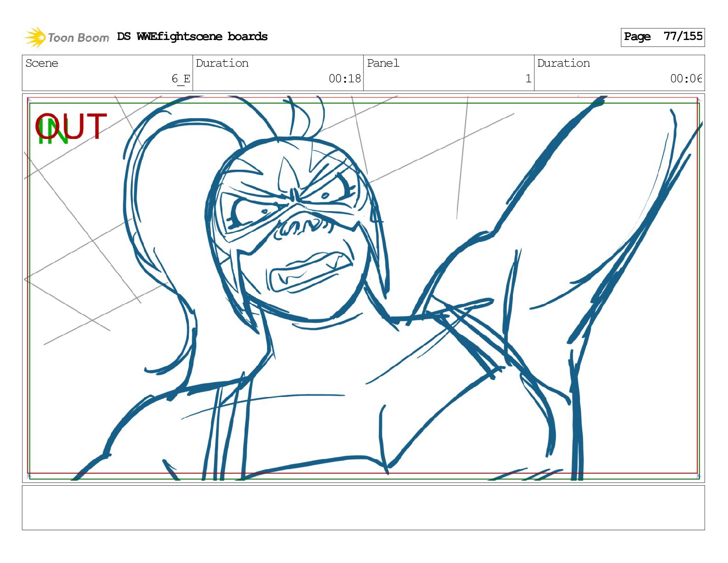Viewport: 728px width, 563px height.
Task: Click the 'Panel' label
Action: click(383, 63)
